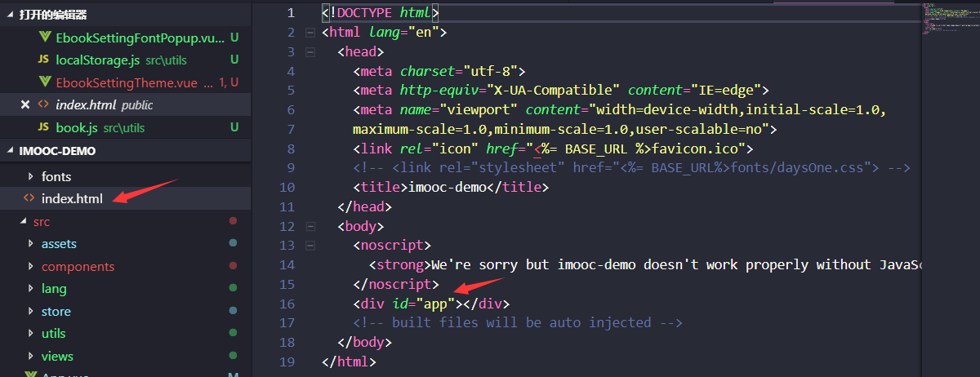The height and width of the screenshot is (377, 980).
Task: Click the HTML icon of open-editor index.html
Action: pyautogui.click(x=44, y=104)
